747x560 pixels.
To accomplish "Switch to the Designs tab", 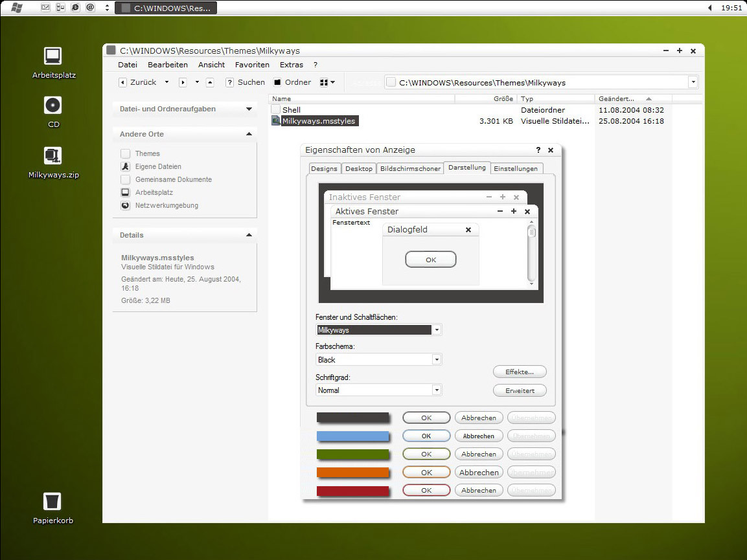I will pyautogui.click(x=325, y=168).
